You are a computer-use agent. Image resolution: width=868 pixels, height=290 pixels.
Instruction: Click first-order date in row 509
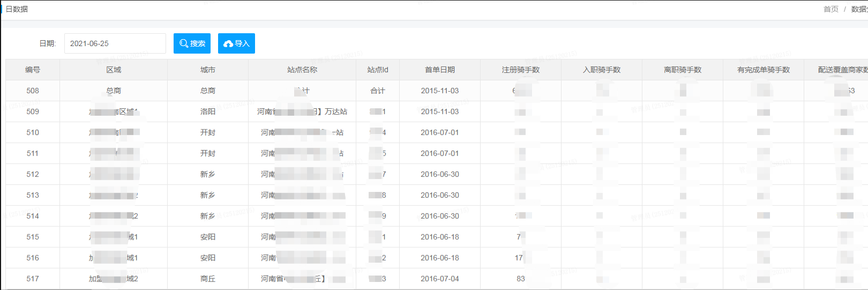tap(440, 111)
